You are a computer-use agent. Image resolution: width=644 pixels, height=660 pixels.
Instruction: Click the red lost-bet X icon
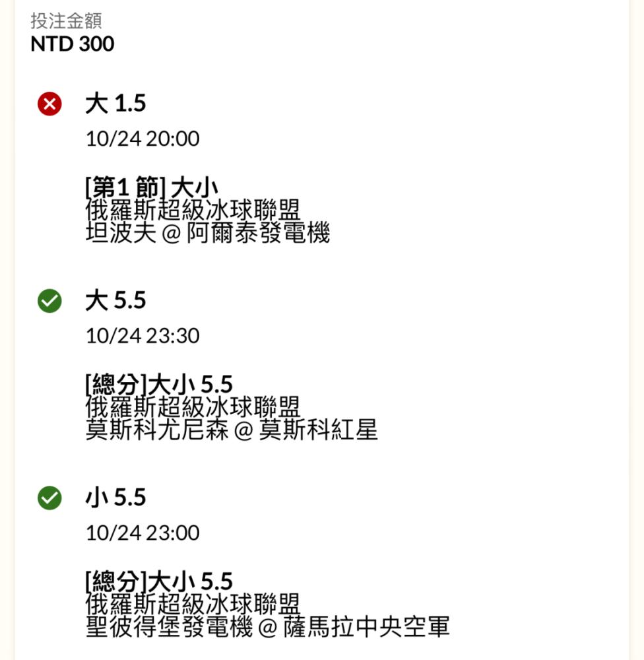click(49, 104)
